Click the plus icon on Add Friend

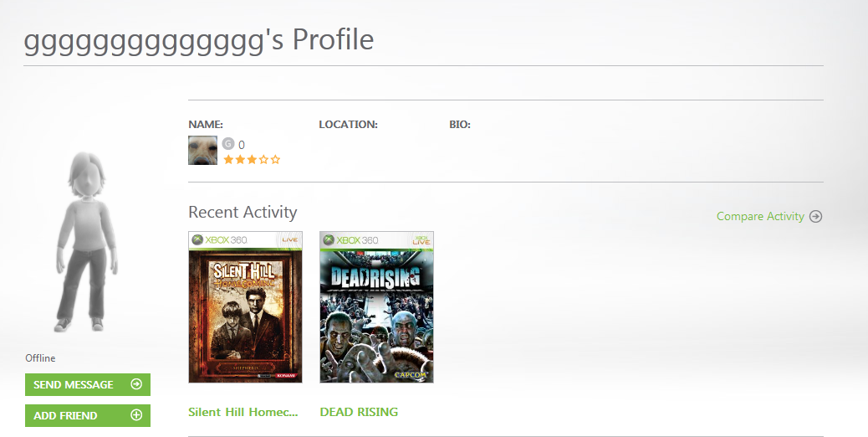(136, 415)
